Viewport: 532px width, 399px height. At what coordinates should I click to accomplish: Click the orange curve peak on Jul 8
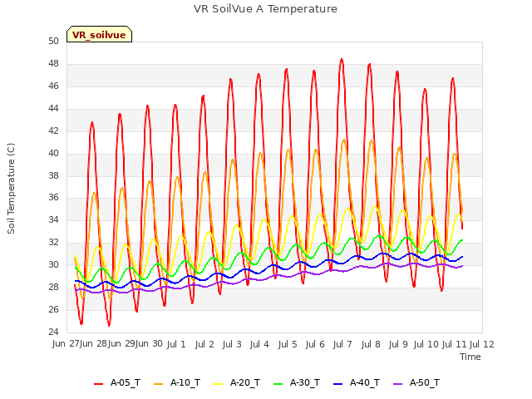[x=372, y=140]
